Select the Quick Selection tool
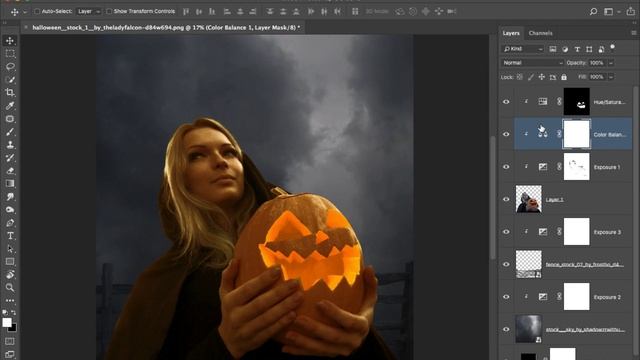Viewport: 640px width, 360px height. 10,80
